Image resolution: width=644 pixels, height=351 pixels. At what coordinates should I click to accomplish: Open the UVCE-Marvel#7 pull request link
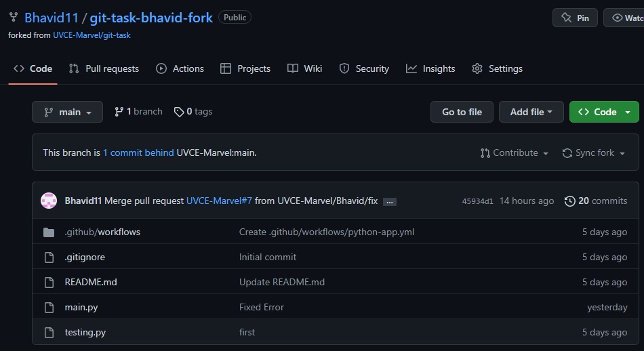tap(219, 201)
